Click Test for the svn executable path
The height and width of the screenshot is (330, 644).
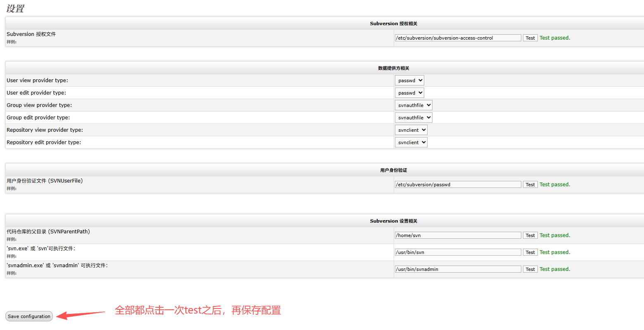[x=530, y=252]
